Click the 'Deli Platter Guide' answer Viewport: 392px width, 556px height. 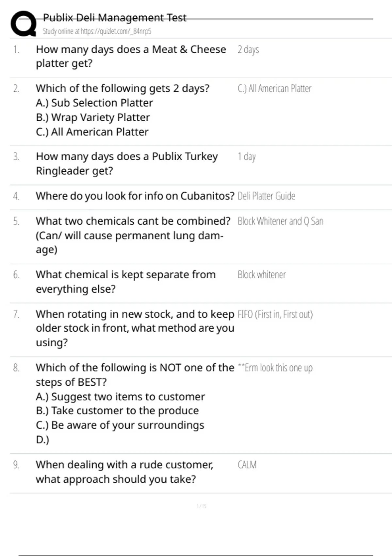tap(266, 196)
